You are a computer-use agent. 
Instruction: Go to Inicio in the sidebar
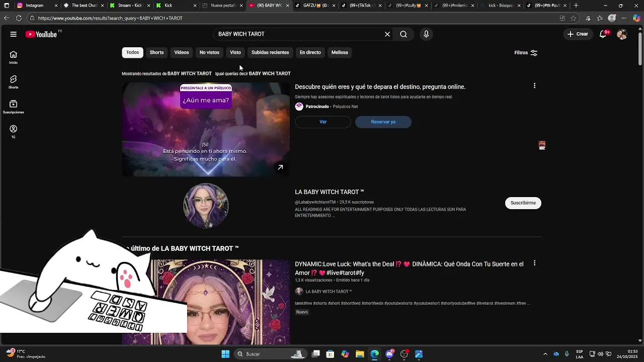[x=14, y=57]
